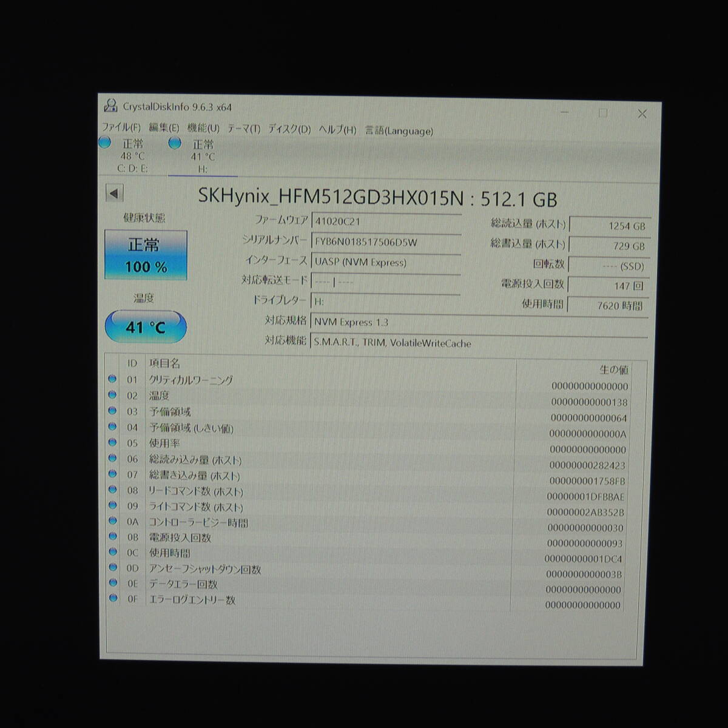Click the rotation rate value (SSD)

(609, 266)
